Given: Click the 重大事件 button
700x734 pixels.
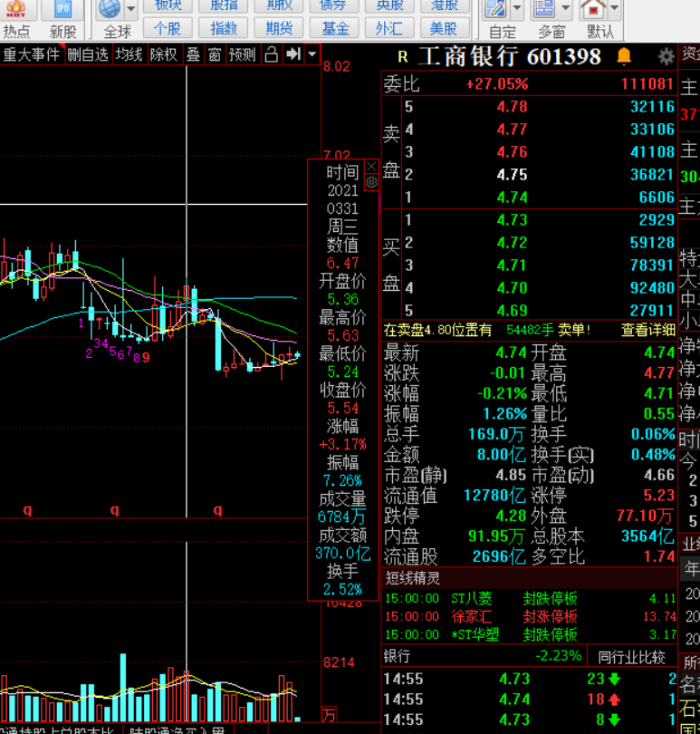Looking at the screenshot, I should (32, 54).
